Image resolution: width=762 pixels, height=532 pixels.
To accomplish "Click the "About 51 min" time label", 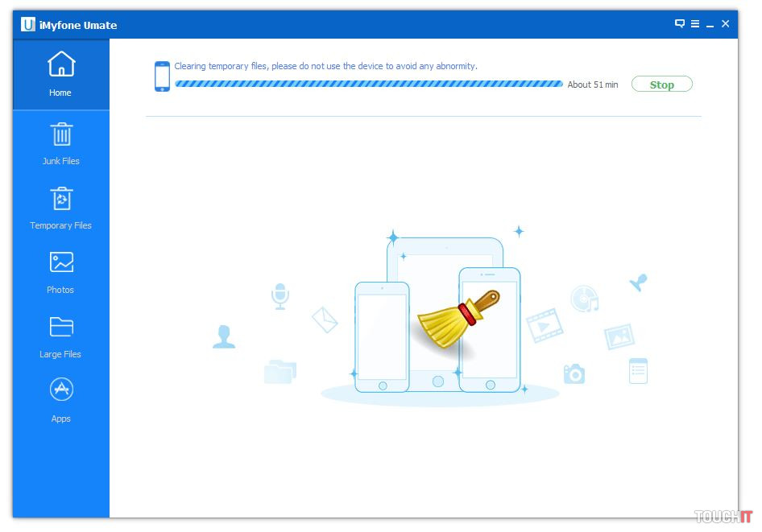I will tap(593, 85).
